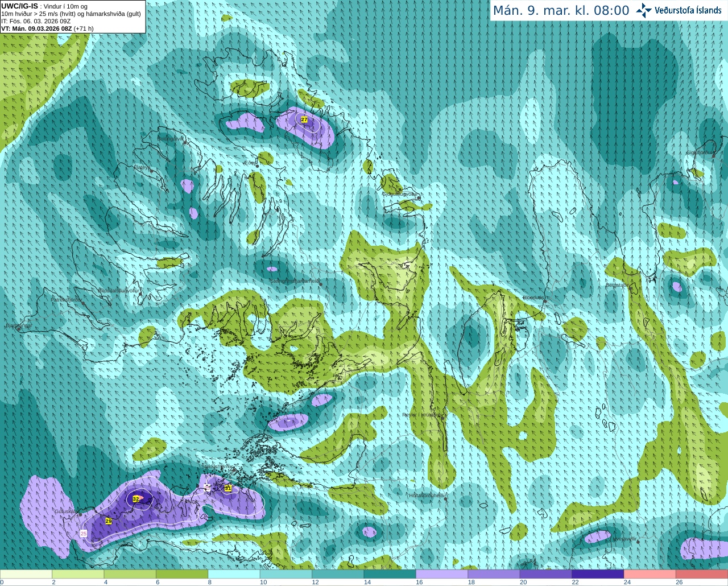This screenshot has height=586, width=728.
Task: Click the Gjögurflugvöllur place label
Action: coord(400,193)
